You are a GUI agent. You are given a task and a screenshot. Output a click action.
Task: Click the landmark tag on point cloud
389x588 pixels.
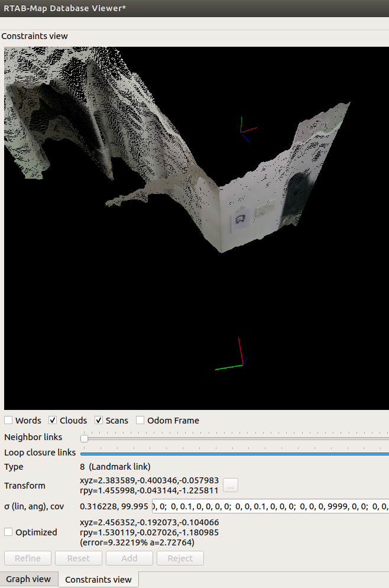point(241,220)
